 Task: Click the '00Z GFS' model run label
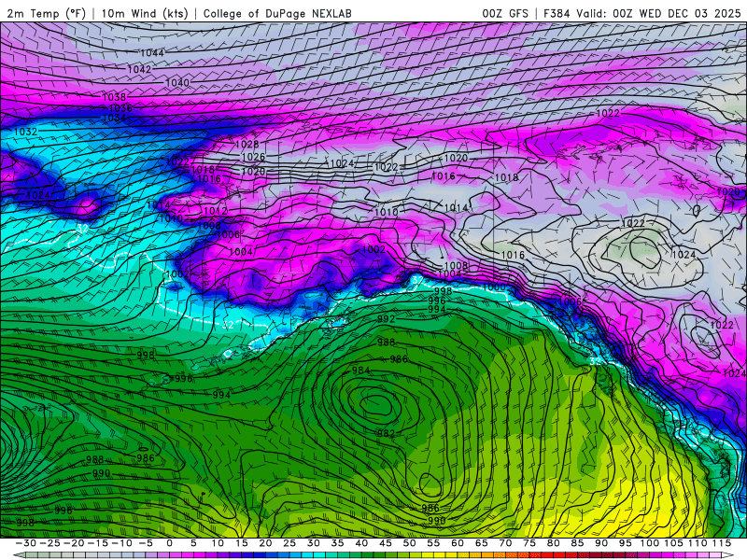(x=505, y=13)
